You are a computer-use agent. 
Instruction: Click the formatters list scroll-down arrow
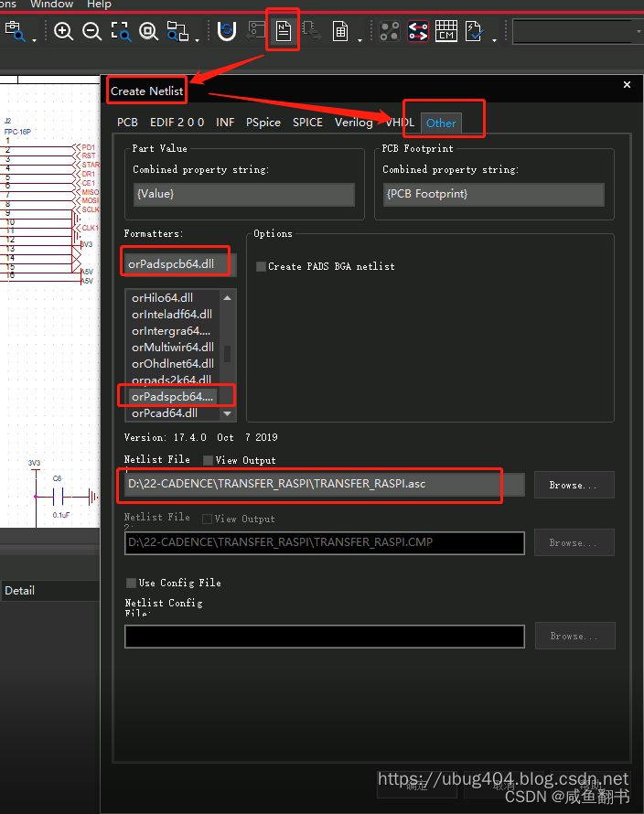coord(228,413)
